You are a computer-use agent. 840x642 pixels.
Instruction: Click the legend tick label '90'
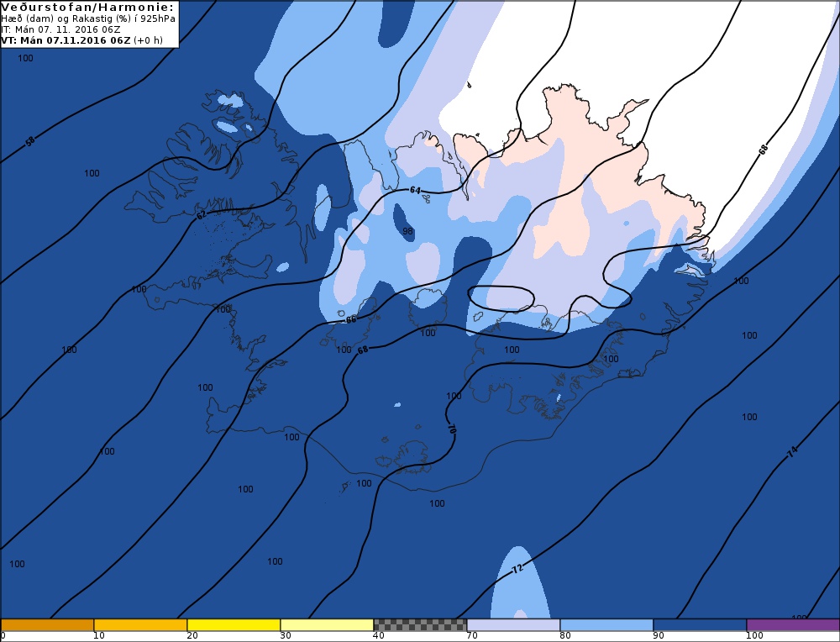[x=659, y=635]
